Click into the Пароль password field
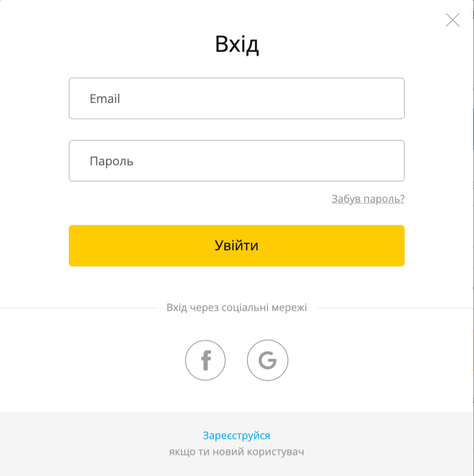 237,161
